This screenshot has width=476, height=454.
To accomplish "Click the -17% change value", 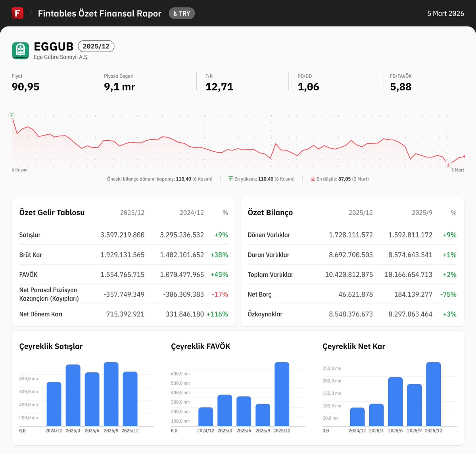I will [x=220, y=294].
